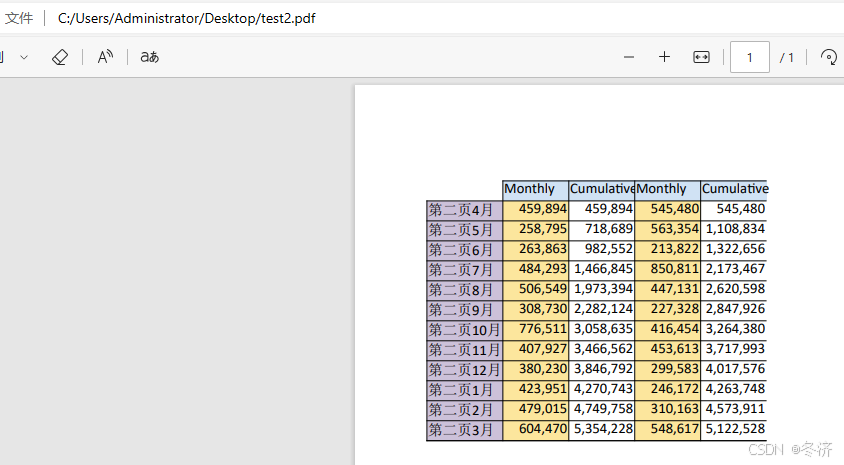
Task: Select the page number input field
Action: point(749,57)
